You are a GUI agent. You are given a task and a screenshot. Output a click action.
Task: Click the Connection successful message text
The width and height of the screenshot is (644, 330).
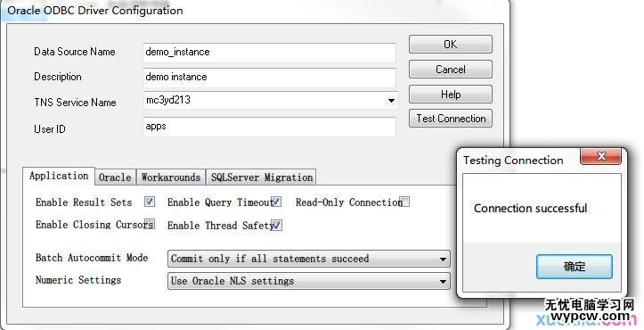click(x=530, y=208)
